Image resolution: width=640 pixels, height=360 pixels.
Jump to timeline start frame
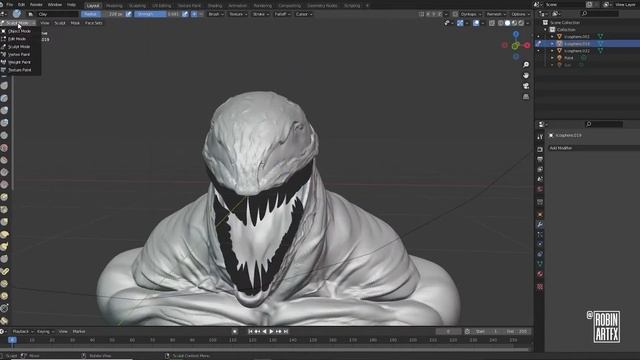tap(250, 331)
